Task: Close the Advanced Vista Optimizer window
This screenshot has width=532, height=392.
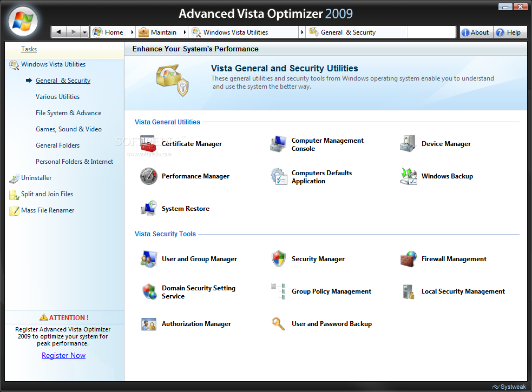Action: click(520, 6)
